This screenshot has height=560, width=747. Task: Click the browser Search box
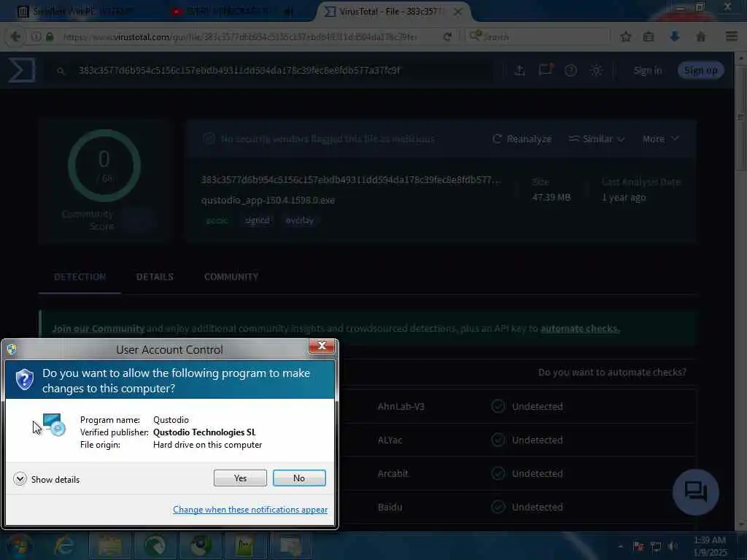click(x=538, y=36)
